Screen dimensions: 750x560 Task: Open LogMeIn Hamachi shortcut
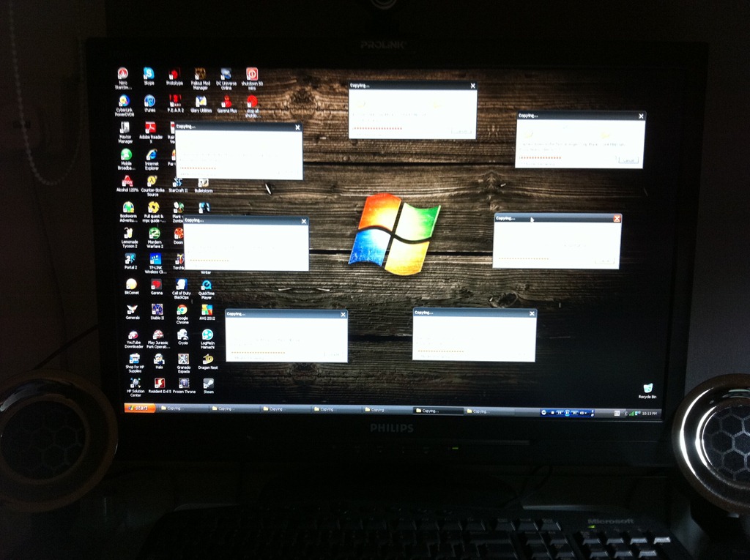coord(207,339)
